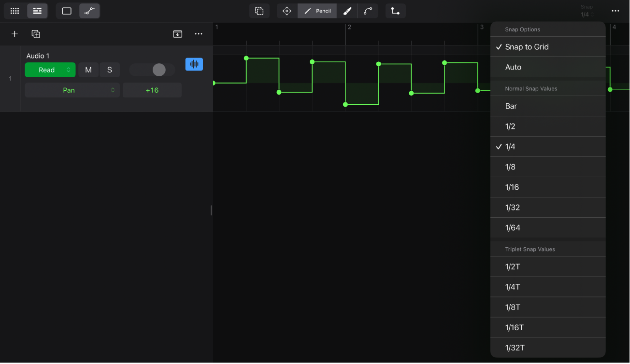Switch to grid view in top left

(x=14, y=10)
